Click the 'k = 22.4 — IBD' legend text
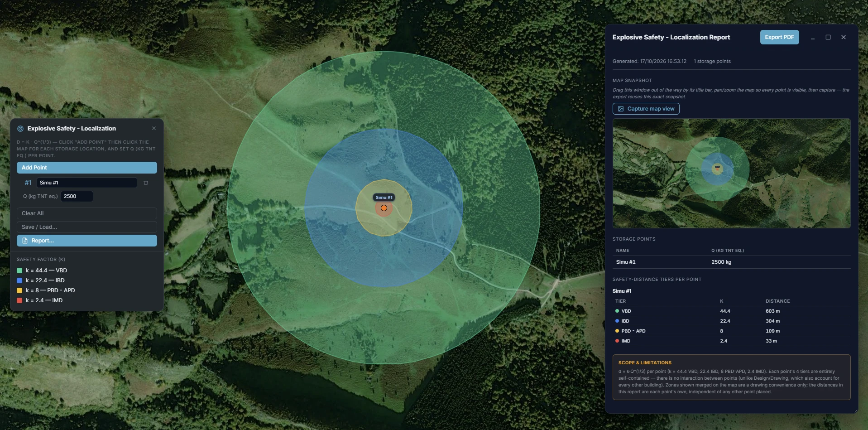This screenshot has width=868, height=430. 45,280
